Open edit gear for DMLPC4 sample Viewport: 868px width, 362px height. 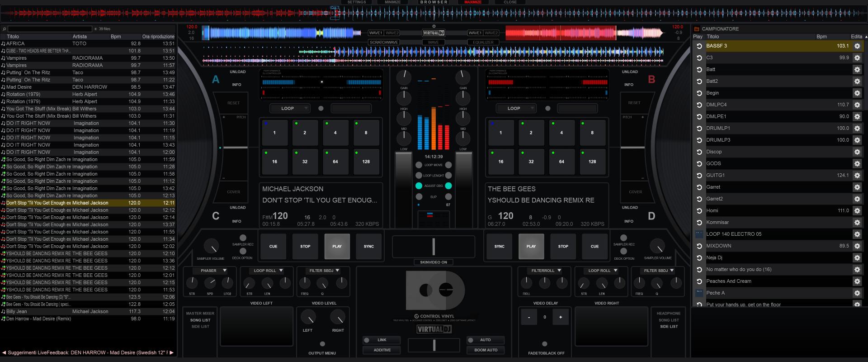click(x=857, y=105)
